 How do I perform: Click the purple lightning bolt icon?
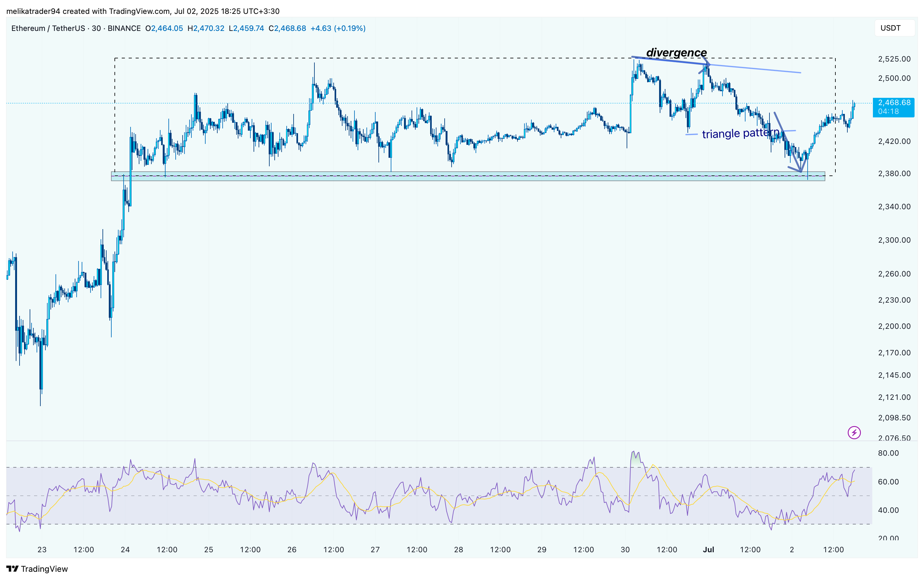[854, 433]
